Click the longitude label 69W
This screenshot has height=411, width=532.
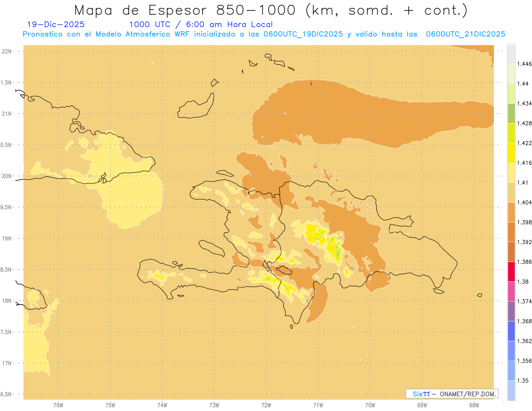pyautogui.click(x=422, y=405)
